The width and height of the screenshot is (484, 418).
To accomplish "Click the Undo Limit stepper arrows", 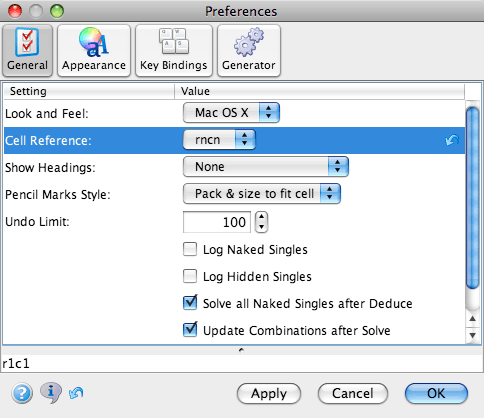I will point(261,222).
